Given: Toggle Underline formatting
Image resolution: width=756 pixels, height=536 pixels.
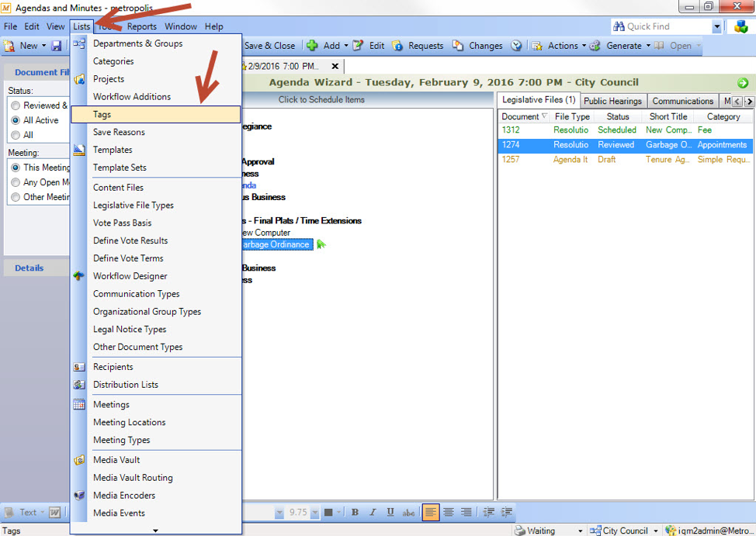Looking at the screenshot, I should [x=390, y=512].
